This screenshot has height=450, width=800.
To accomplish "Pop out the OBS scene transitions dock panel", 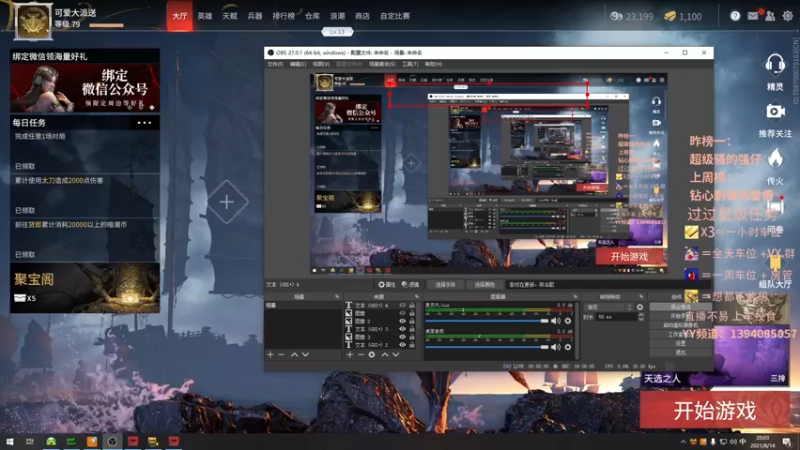I will (641, 296).
